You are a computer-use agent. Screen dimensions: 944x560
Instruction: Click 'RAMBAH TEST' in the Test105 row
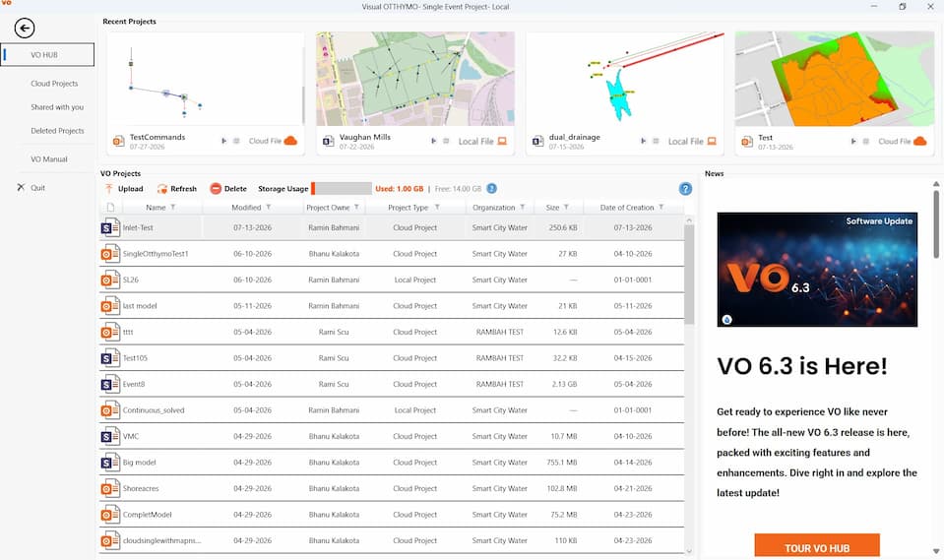(500, 358)
